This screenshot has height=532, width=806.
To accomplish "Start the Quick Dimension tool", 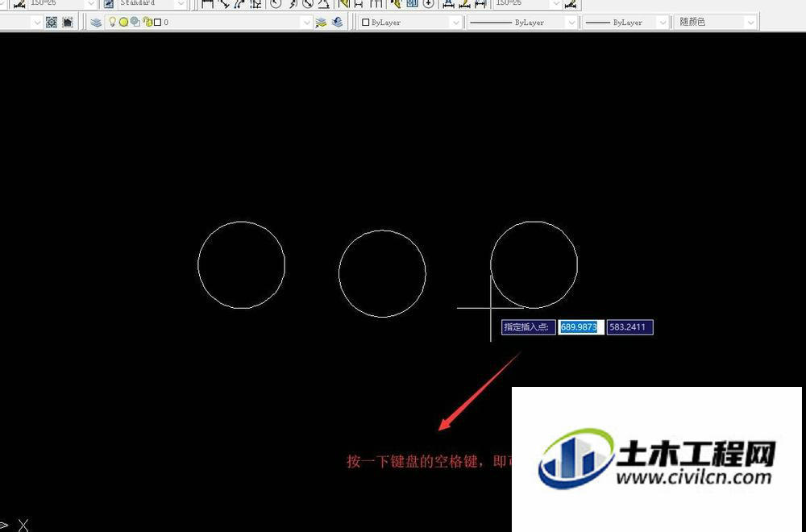I will [343, 4].
